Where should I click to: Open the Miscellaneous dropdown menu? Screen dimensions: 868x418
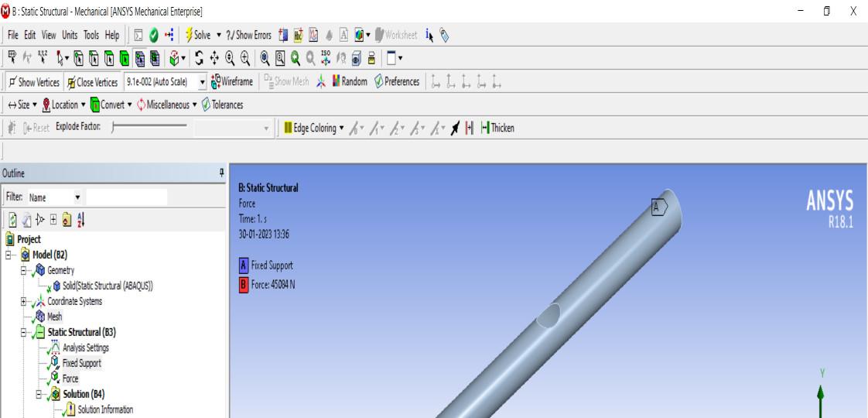point(167,104)
